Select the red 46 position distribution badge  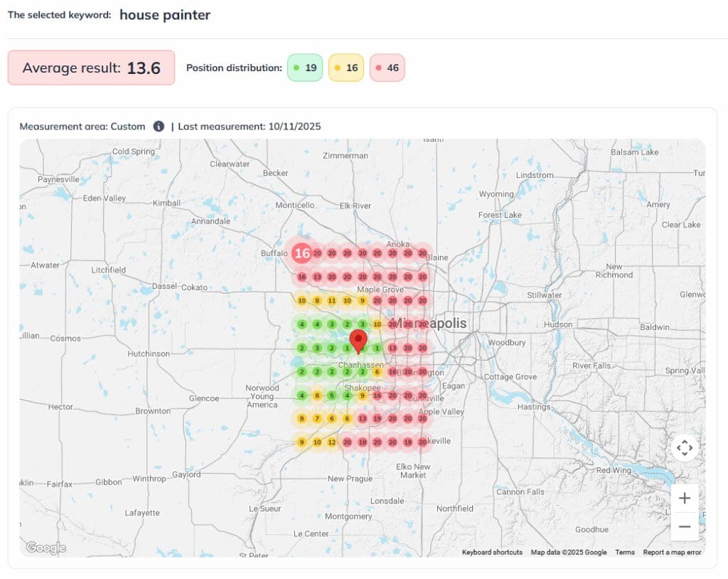[387, 68]
